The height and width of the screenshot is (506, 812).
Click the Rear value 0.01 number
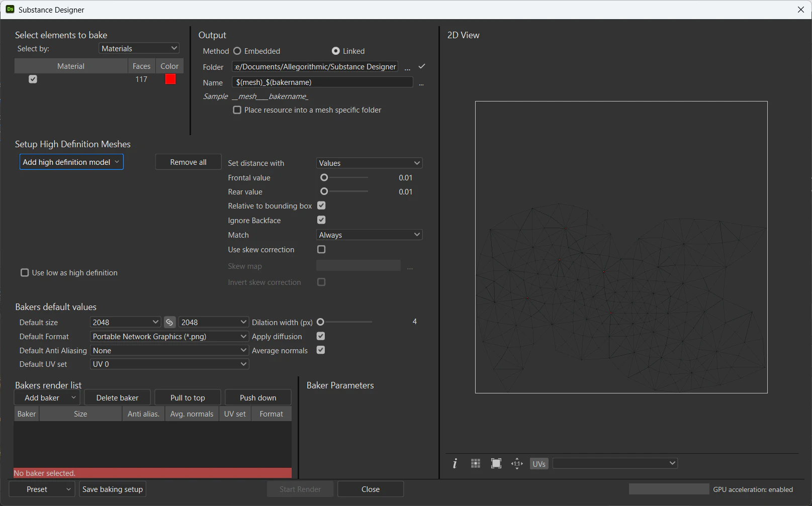click(405, 191)
